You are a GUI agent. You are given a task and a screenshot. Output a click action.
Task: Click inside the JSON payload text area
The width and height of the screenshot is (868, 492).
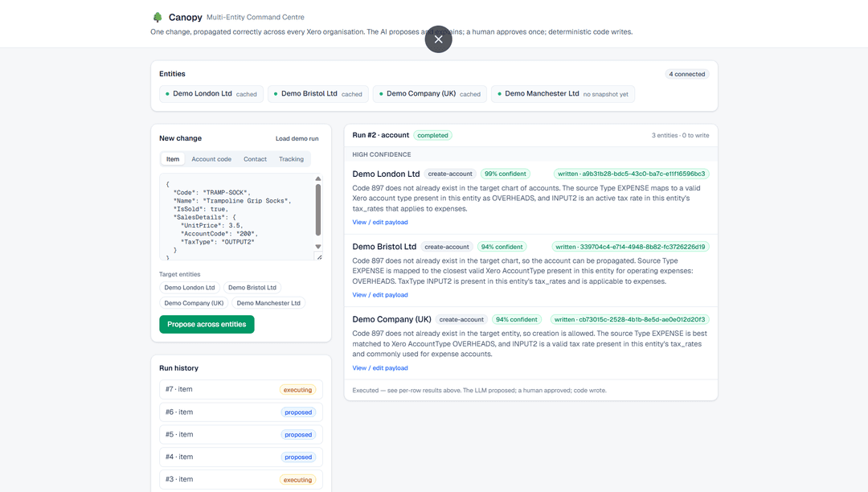tap(236, 217)
